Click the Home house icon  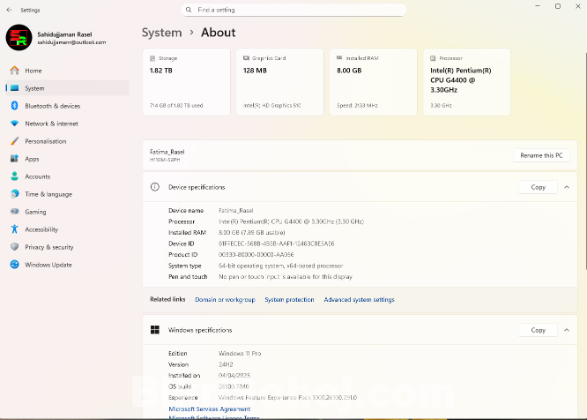15,70
